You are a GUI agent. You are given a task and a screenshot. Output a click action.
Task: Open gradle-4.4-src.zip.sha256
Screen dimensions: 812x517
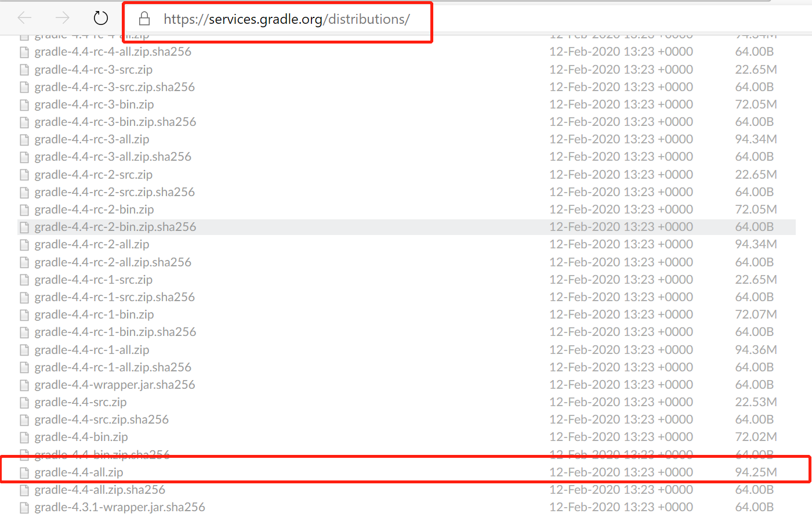[101, 420]
